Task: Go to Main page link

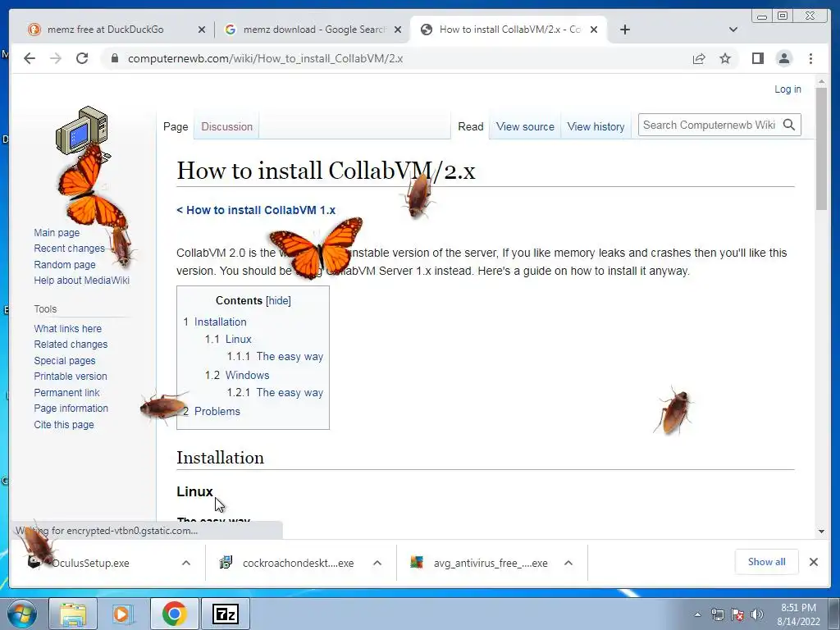Action: 57,232
